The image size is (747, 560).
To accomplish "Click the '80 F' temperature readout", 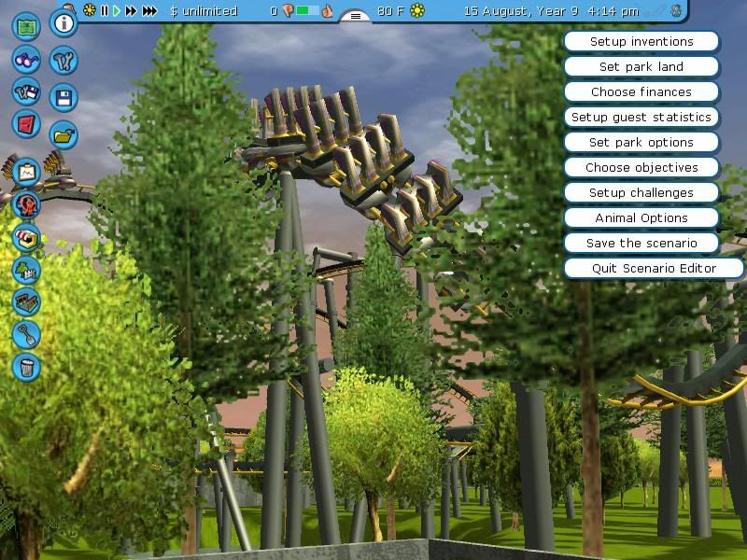I will coord(390,10).
